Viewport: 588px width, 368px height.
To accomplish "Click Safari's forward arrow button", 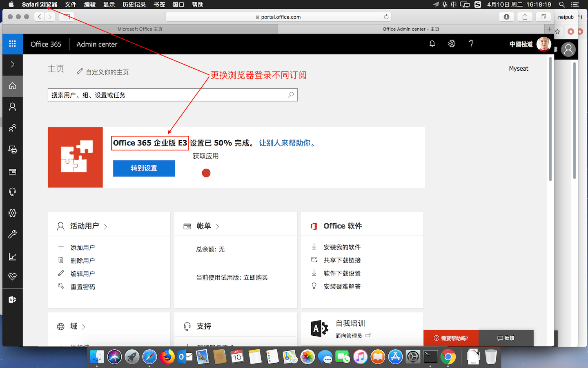I will 50,17.
